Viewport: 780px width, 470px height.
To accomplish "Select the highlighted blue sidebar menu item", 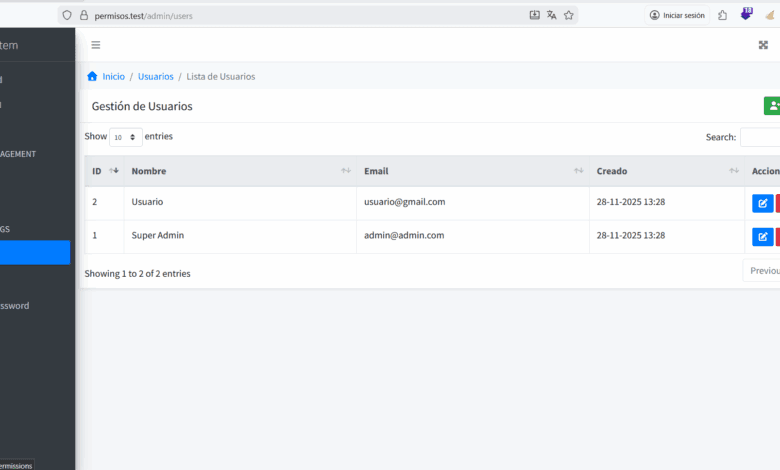I will pos(35,253).
